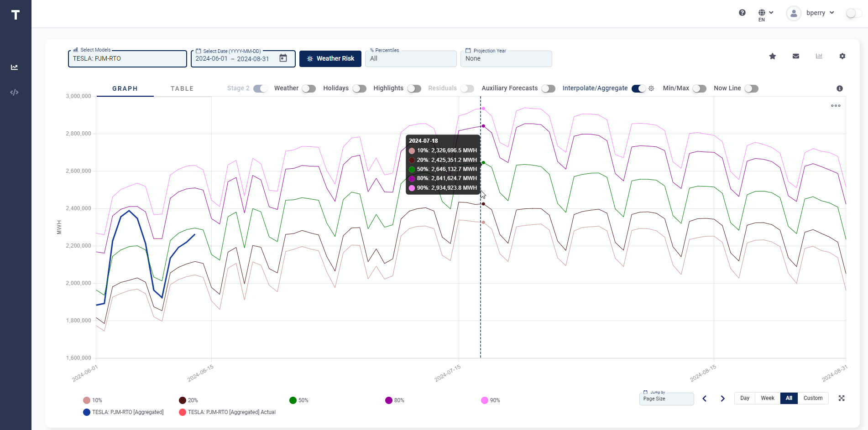
Task: Click the Weather Risk button
Action: tap(330, 58)
